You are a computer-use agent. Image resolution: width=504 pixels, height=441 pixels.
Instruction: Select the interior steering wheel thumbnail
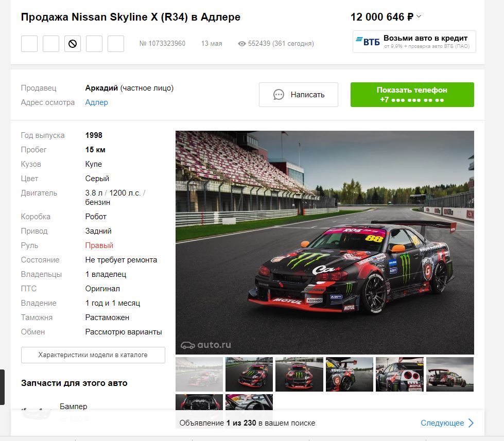(x=249, y=402)
